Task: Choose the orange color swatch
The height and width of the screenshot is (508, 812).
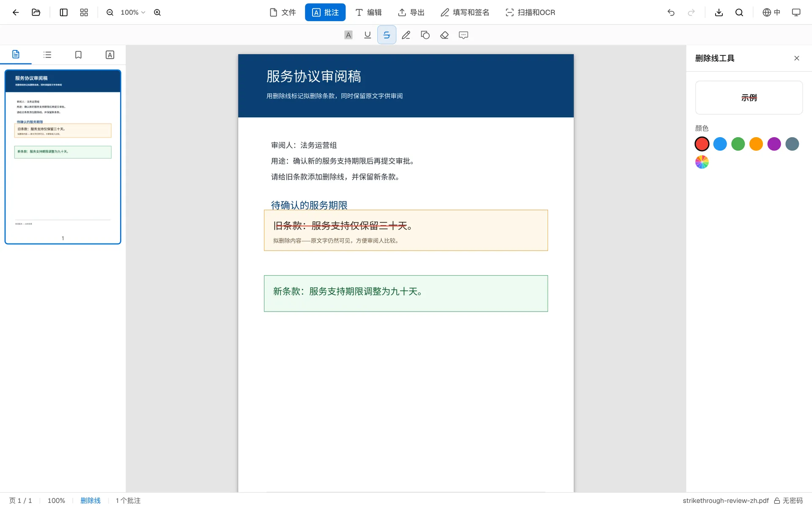Action: [x=756, y=144]
